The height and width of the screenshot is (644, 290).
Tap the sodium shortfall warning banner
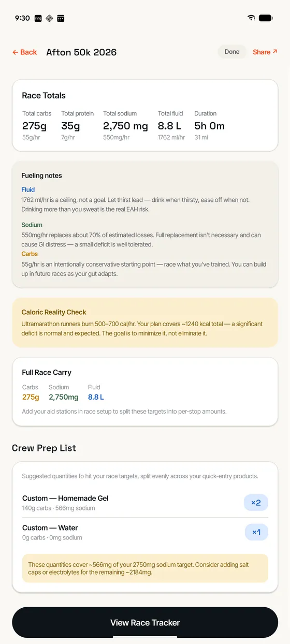coord(145,568)
